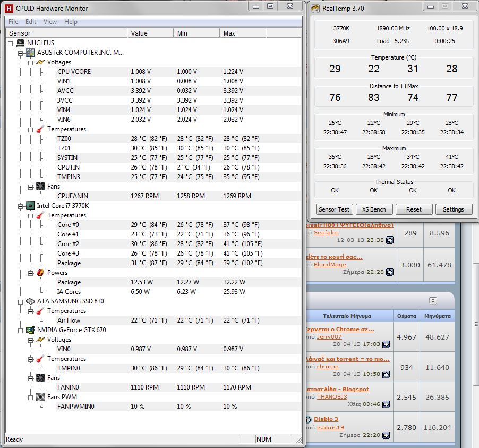Collapse the ATA SAMSUNG SSD 830 node
Image resolution: width=479 pixels, height=448 pixels.
tap(21, 302)
